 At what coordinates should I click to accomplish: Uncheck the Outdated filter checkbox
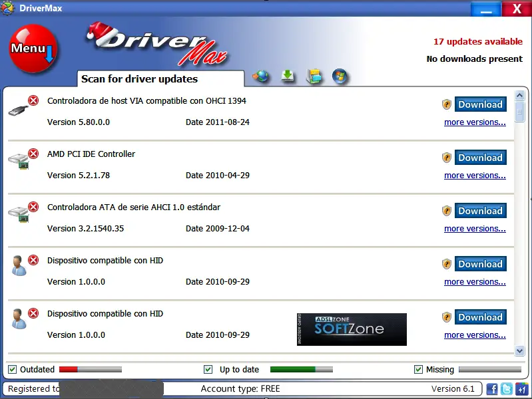(x=12, y=369)
